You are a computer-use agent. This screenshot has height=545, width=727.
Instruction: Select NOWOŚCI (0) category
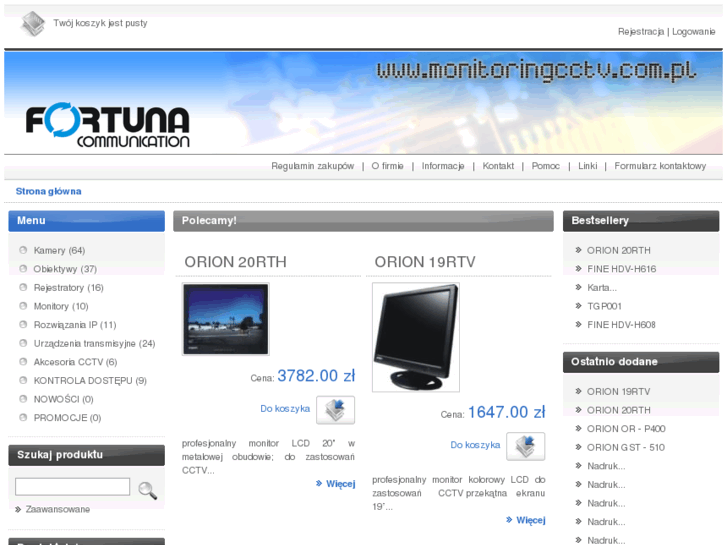pyautogui.click(x=64, y=399)
